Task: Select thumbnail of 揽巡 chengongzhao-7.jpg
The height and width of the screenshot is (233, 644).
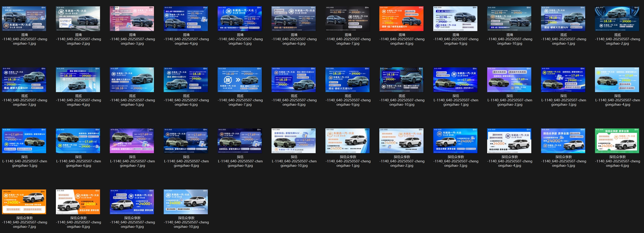Action: [240, 80]
